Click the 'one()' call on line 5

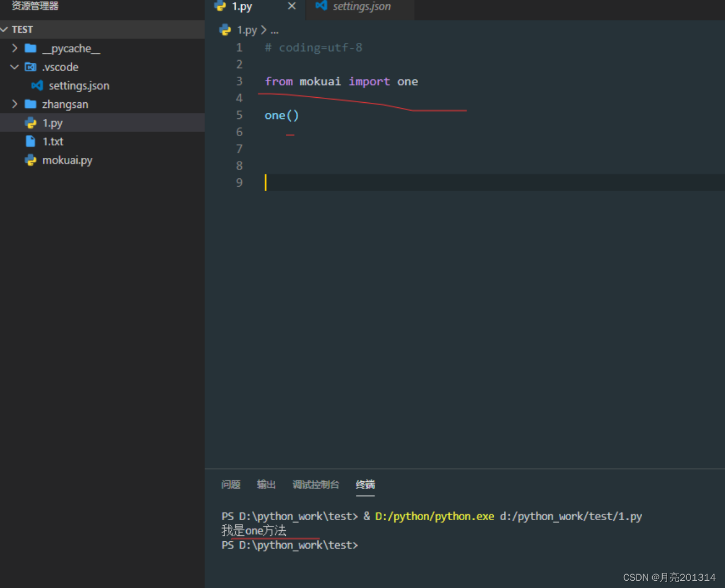(282, 116)
